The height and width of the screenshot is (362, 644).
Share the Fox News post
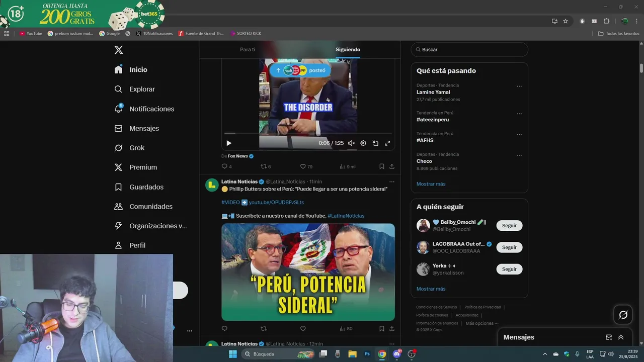coord(392,166)
